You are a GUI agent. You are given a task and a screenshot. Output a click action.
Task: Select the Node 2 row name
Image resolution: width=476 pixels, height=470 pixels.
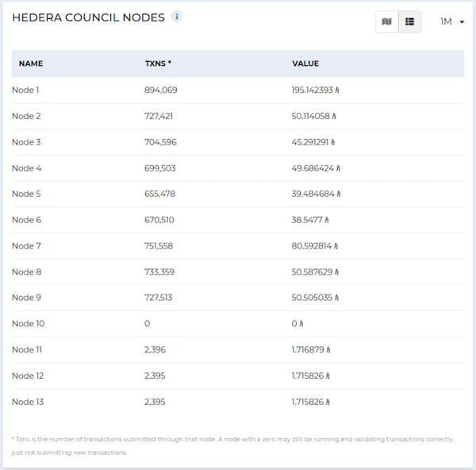click(26, 116)
